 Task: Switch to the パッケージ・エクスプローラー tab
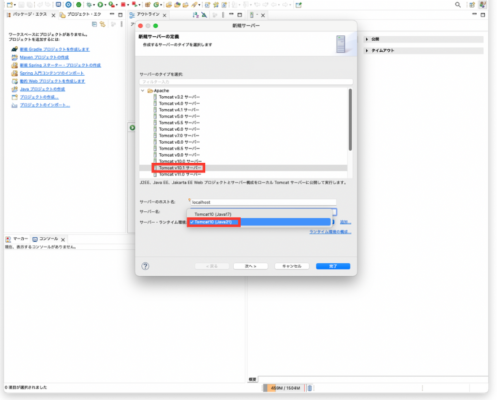coord(30,14)
